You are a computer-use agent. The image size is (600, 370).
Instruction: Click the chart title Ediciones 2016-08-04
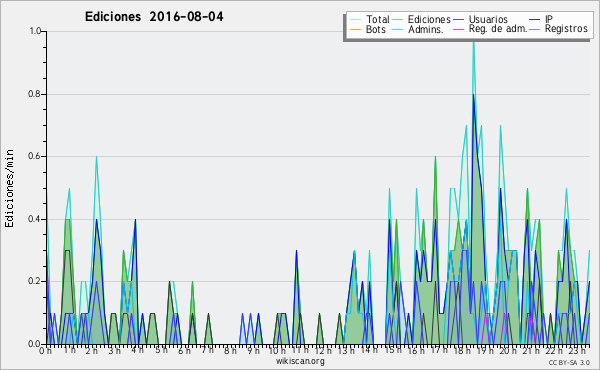click(x=154, y=17)
